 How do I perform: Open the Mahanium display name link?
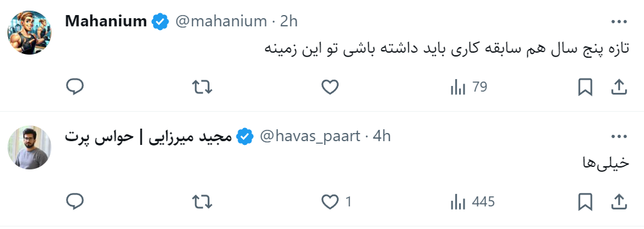pos(106,21)
